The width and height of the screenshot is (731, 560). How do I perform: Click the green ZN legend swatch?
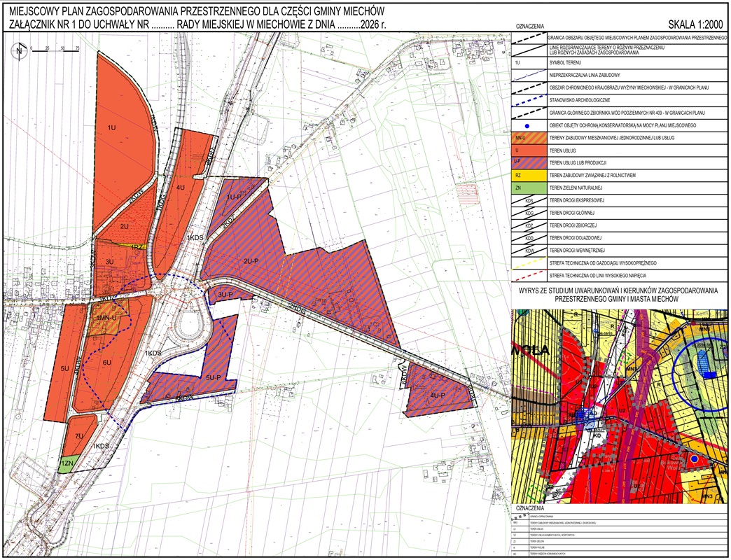529,188
